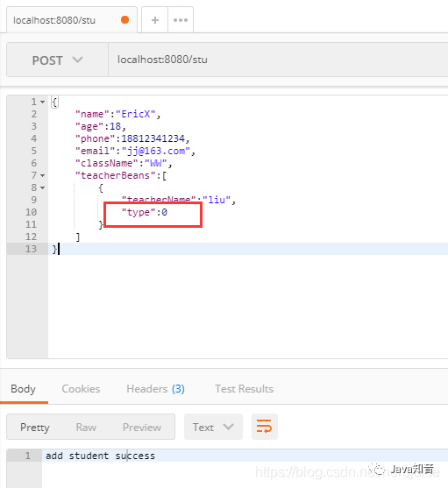The image size is (448, 488).
Task: Click the "phone":18812341234 line
Action: 132,138
